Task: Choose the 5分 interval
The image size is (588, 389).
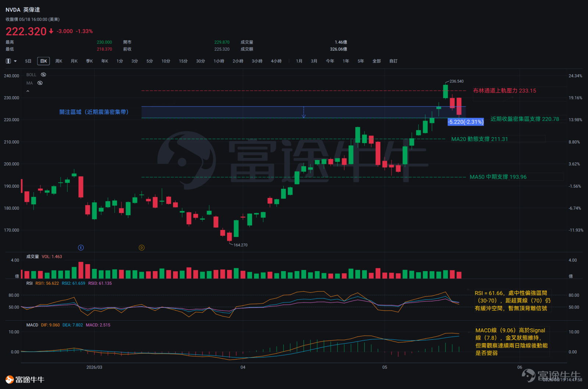Action: click(x=150, y=61)
